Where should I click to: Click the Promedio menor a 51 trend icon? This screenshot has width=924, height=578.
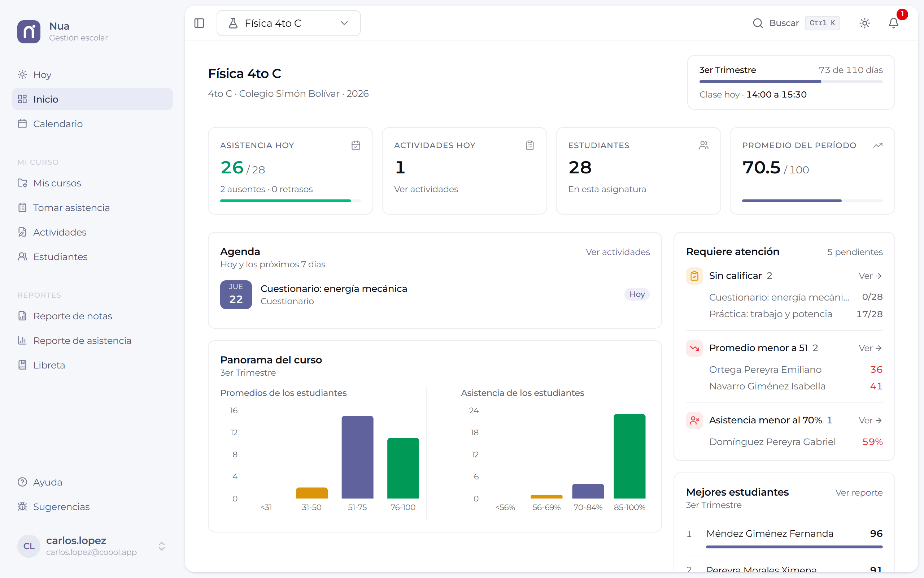click(694, 348)
